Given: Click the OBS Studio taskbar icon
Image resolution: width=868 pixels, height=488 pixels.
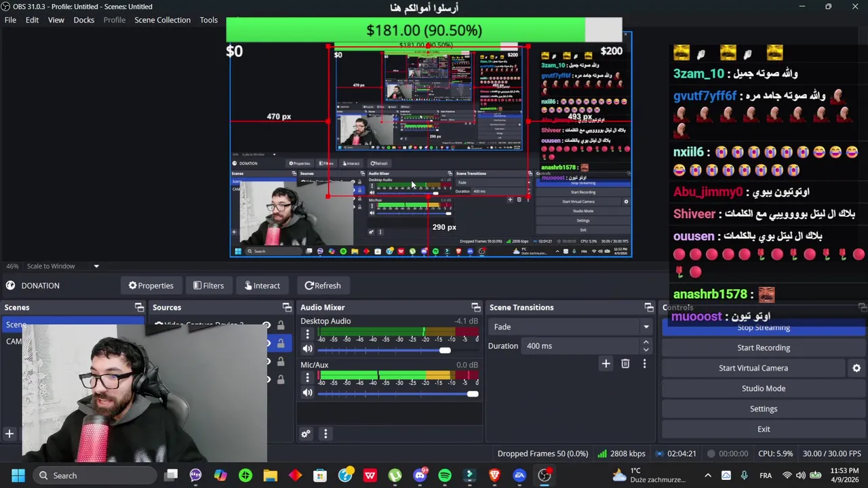Looking at the screenshot, I should pos(545,475).
